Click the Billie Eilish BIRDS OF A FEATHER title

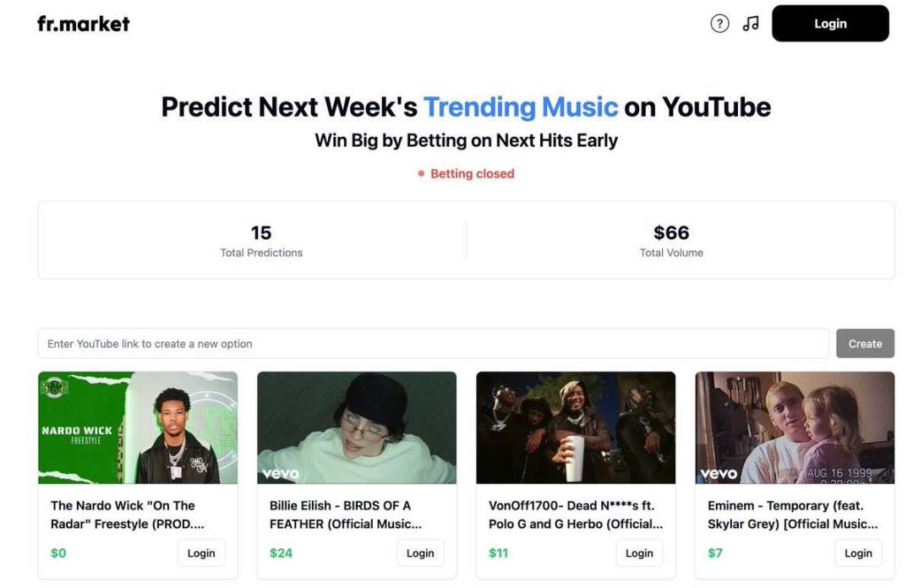click(x=346, y=514)
